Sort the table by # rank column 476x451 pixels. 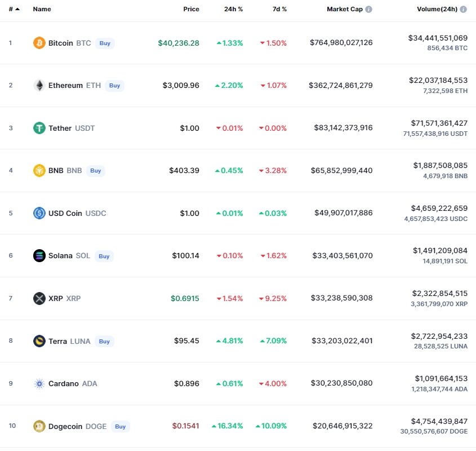14,10
